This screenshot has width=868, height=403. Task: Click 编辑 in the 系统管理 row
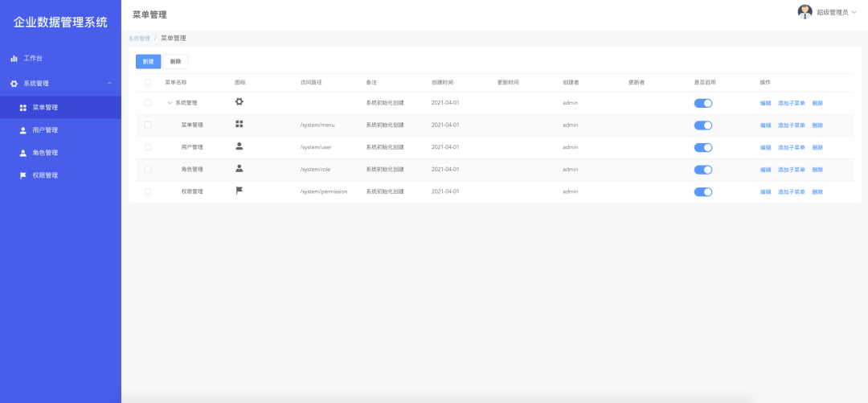(766, 103)
